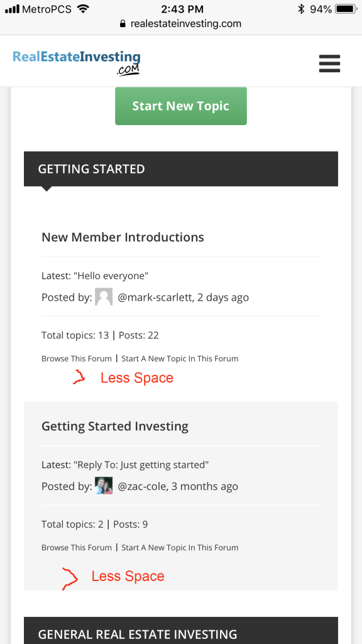Open Getting Started Investing forum
This screenshot has height=644, width=362.
click(115, 426)
